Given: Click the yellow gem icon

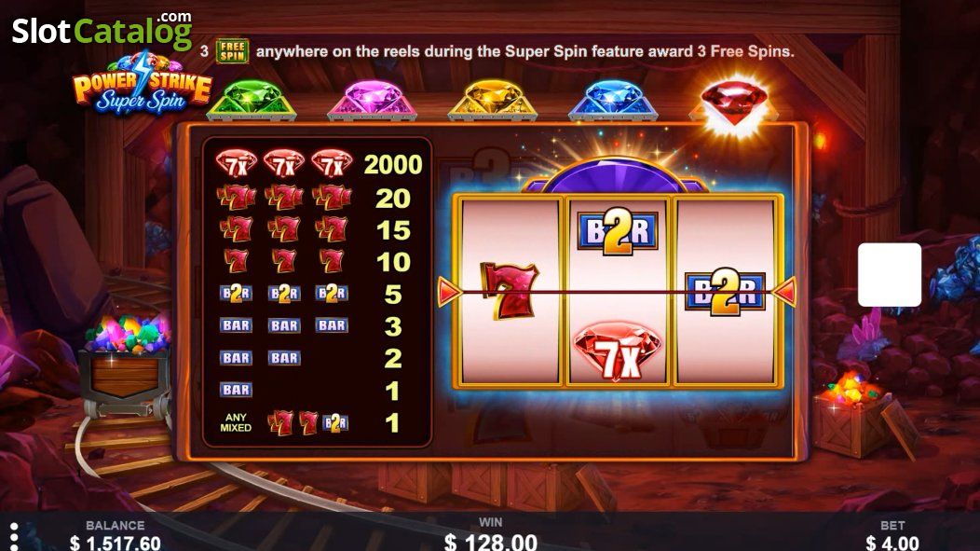Looking at the screenshot, I should (x=493, y=100).
